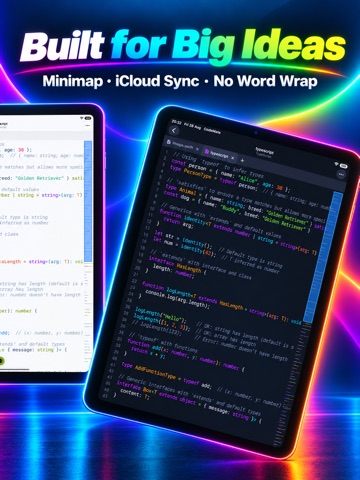
Task: Click the Wi-Fi status icon on dark tablet
Action: [337, 164]
